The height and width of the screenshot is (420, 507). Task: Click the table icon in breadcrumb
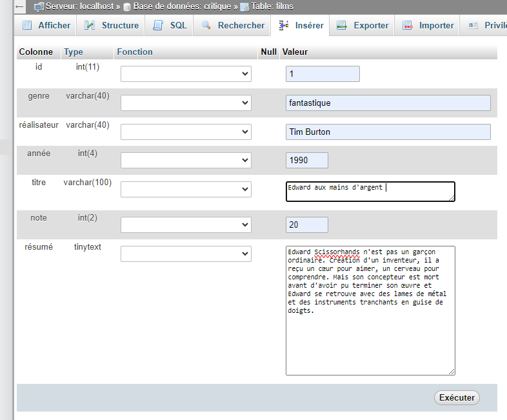pyautogui.click(x=244, y=7)
